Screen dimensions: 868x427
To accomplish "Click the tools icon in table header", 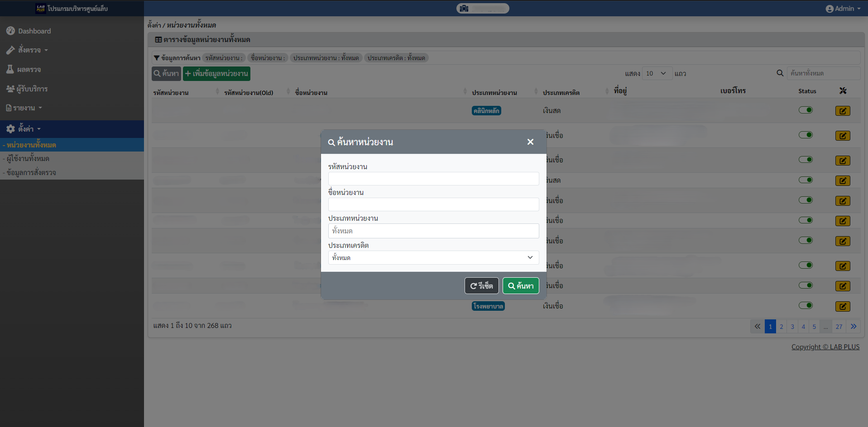I will (843, 91).
